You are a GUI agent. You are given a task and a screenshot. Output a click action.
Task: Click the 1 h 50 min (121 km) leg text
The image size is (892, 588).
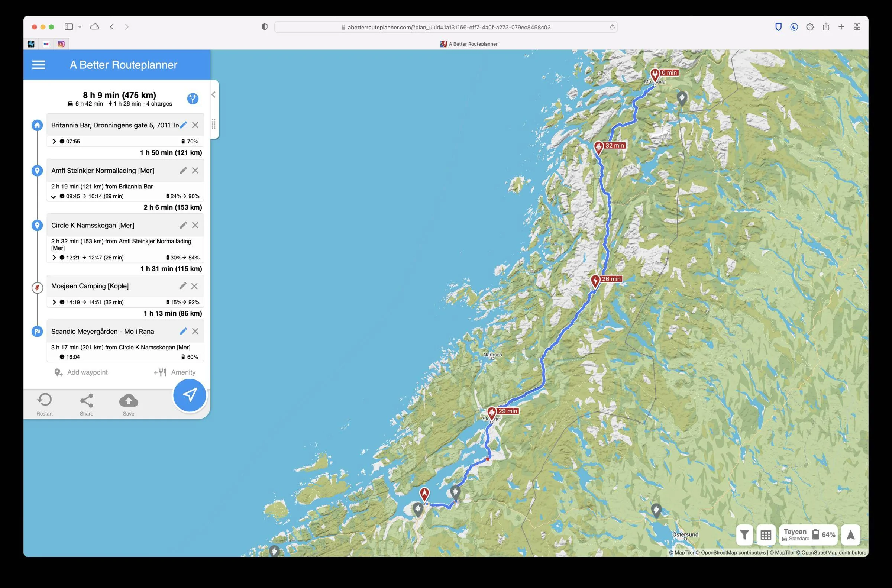171,153
